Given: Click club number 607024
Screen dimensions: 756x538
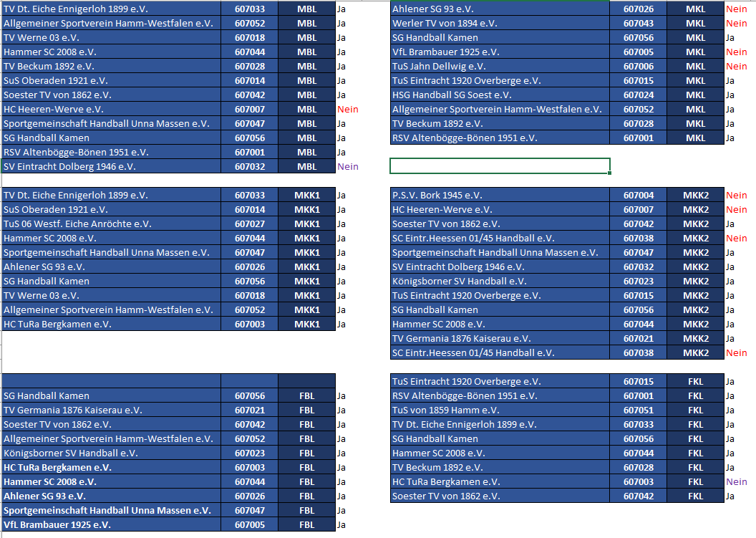Looking at the screenshot, I should tap(638, 95).
